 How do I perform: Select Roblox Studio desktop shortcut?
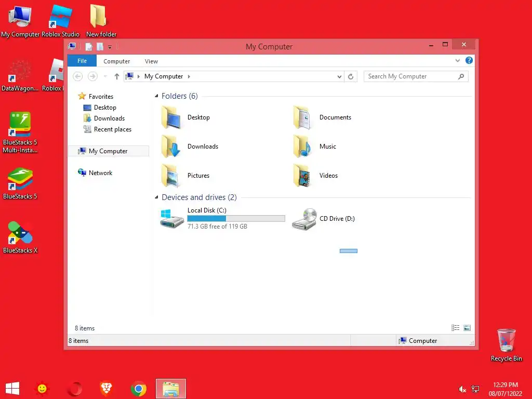(60, 21)
